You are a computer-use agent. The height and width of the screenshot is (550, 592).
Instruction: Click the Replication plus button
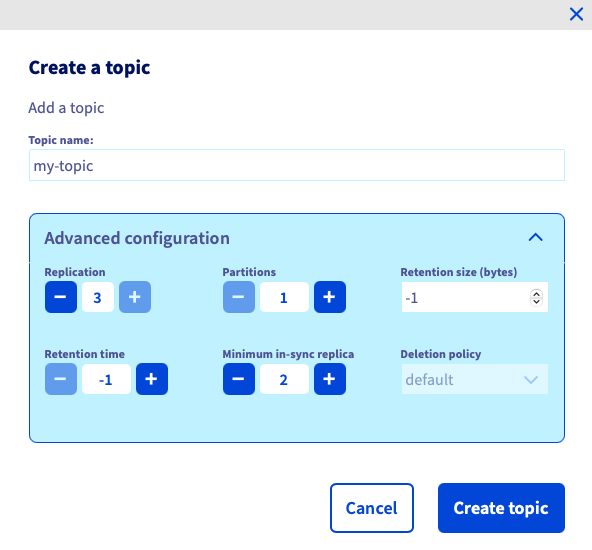135,297
